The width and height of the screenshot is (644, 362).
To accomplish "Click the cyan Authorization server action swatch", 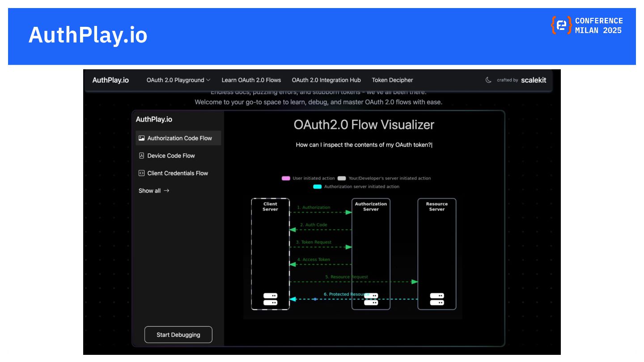I will click(x=317, y=187).
